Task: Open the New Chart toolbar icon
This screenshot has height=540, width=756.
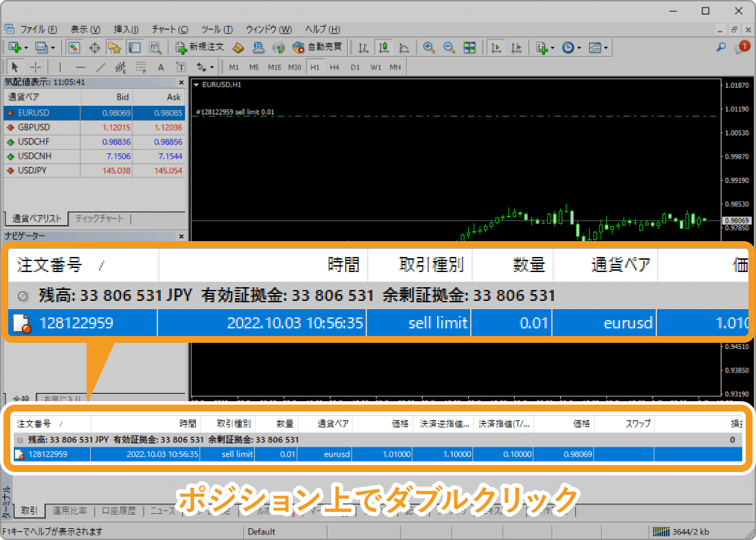Action: click(14, 47)
